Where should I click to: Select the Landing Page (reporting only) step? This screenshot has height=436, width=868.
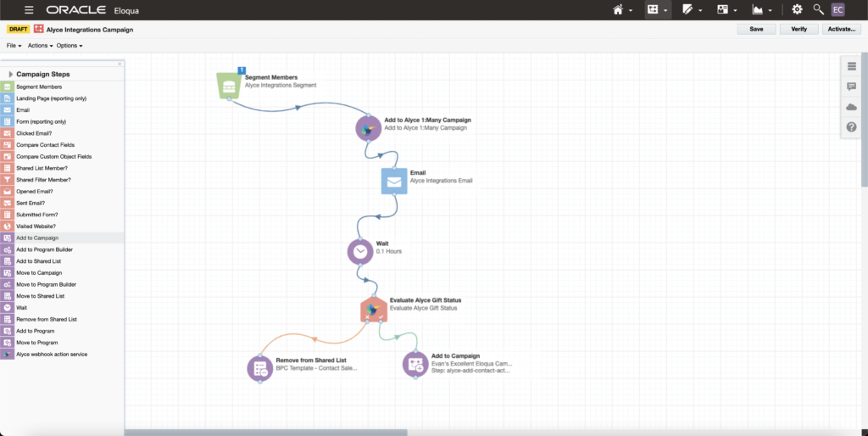click(x=62, y=98)
